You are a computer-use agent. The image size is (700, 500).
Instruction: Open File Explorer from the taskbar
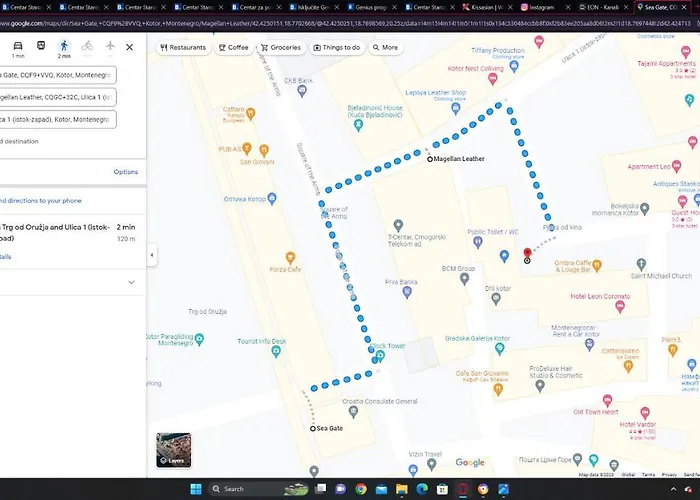[x=402, y=489]
